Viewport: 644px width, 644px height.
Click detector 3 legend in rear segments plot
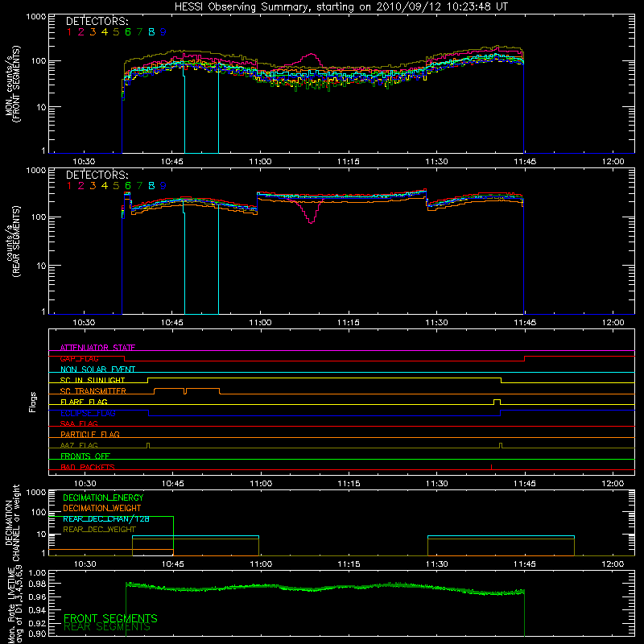click(x=93, y=186)
